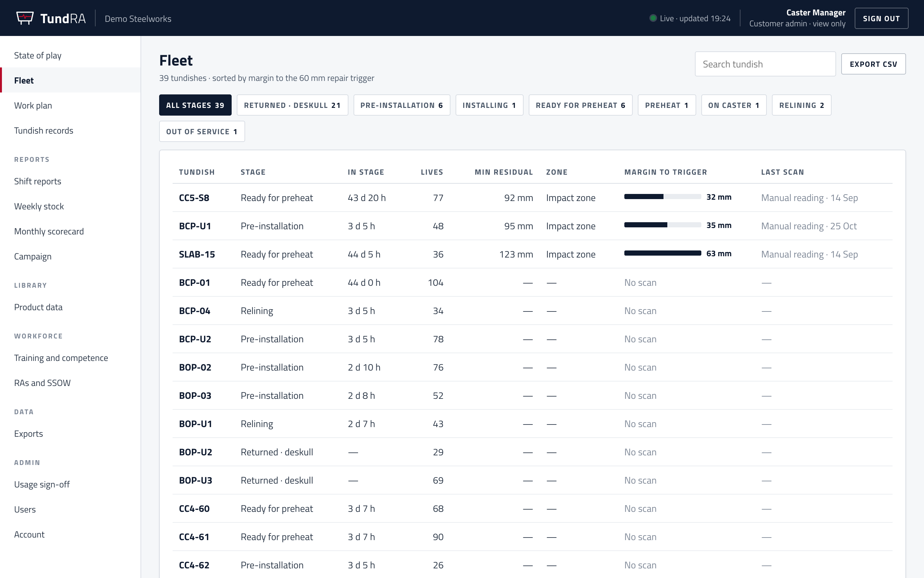Screen dimensions: 924x578
Task: Focus the Search tundish field
Action: point(765,64)
